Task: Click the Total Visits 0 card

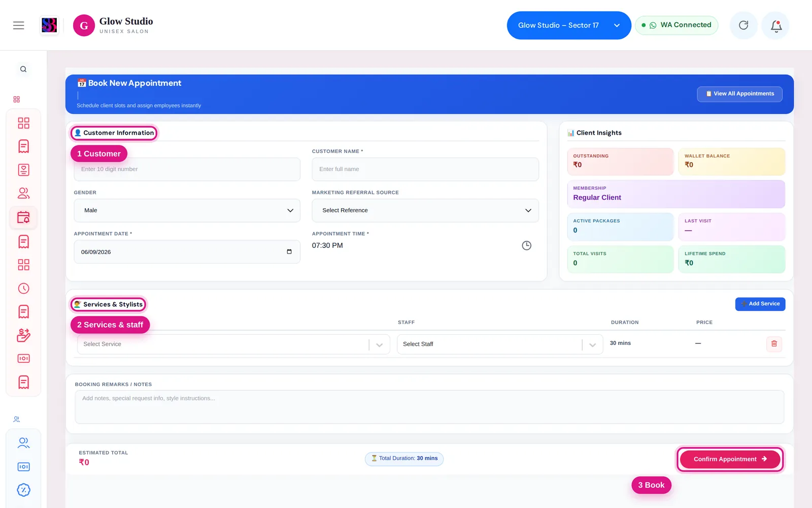Action: tap(620, 260)
